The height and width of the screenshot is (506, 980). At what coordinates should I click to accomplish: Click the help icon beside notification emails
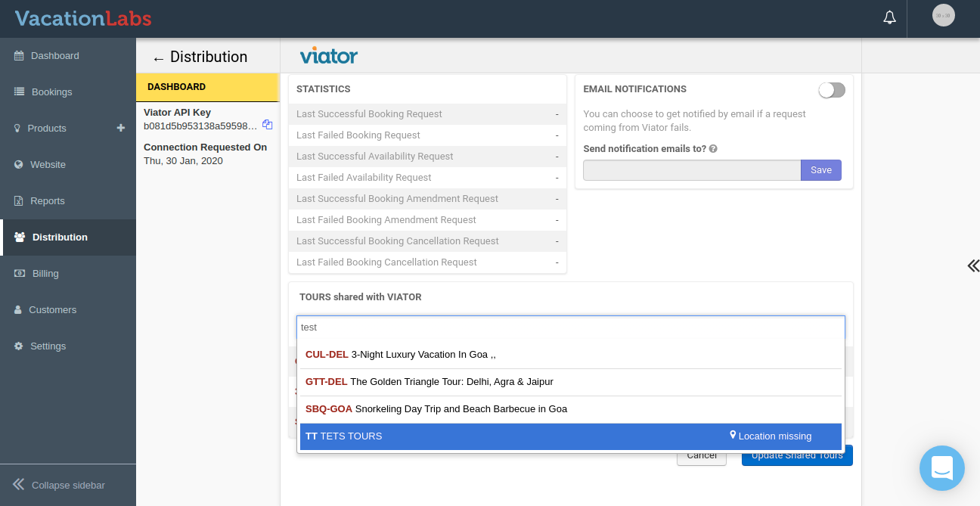click(x=713, y=149)
